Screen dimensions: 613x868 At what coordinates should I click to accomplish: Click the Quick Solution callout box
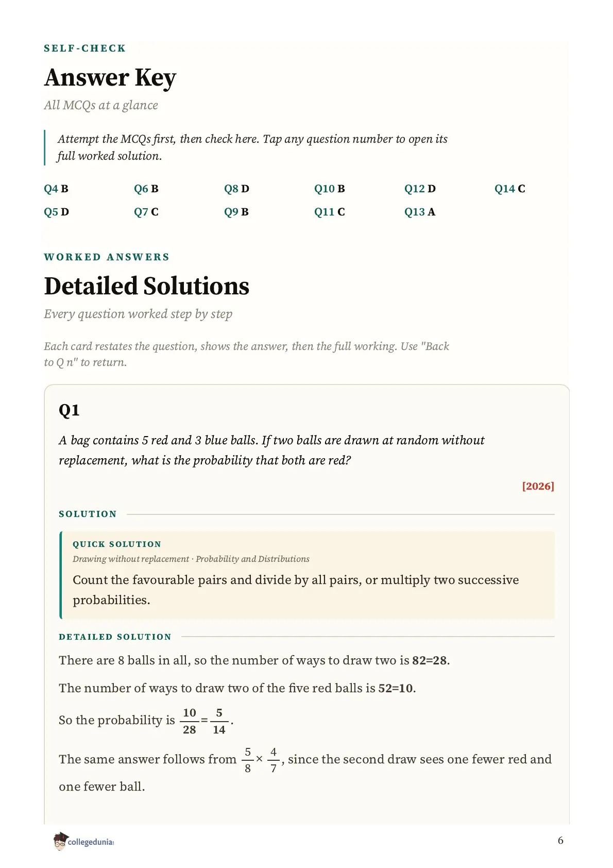pos(308,575)
